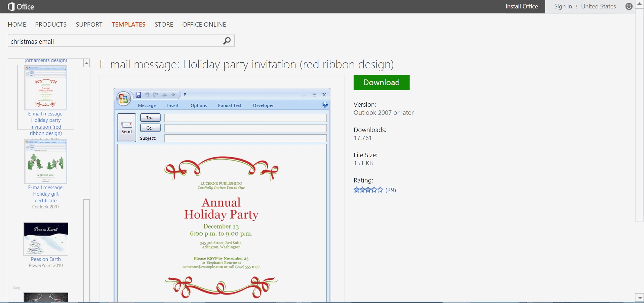Open the Quick Access Toolbar dropdown arrow
The height and width of the screenshot is (303, 644).
(185, 95)
